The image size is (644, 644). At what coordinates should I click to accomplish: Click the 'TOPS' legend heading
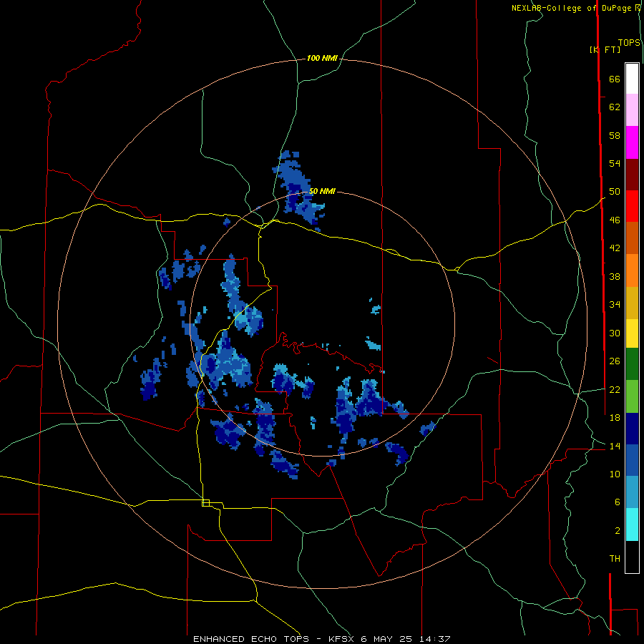629,43
